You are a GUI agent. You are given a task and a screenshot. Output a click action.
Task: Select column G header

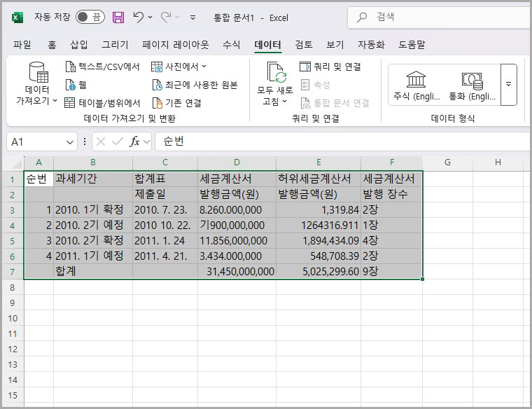[447, 162]
